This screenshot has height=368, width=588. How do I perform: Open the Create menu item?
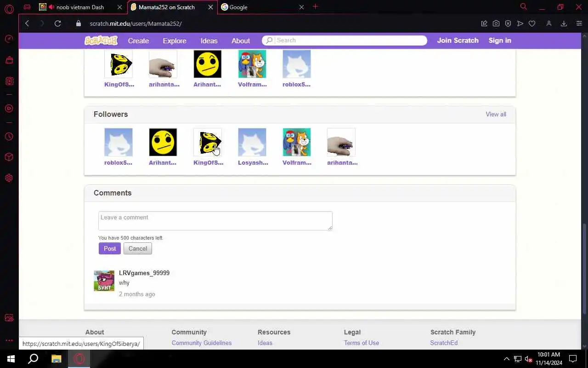[138, 40]
